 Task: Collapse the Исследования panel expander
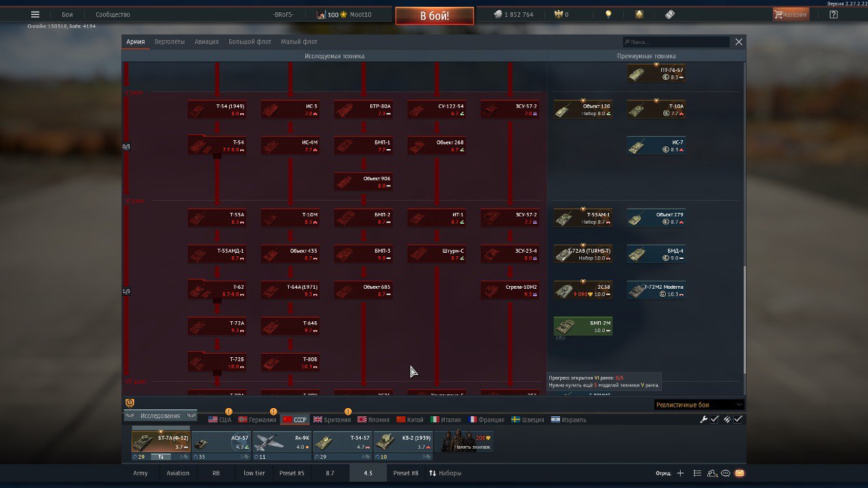tap(161, 415)
